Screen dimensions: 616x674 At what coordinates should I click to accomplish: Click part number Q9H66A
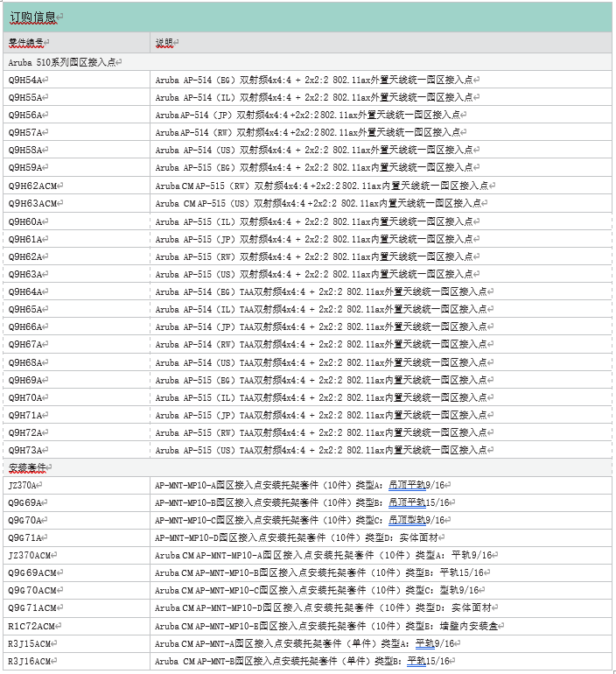pos(25,327)
